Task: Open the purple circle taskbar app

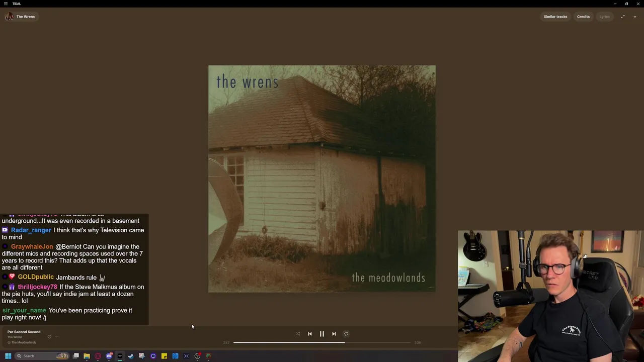Action: pos(153,356)
